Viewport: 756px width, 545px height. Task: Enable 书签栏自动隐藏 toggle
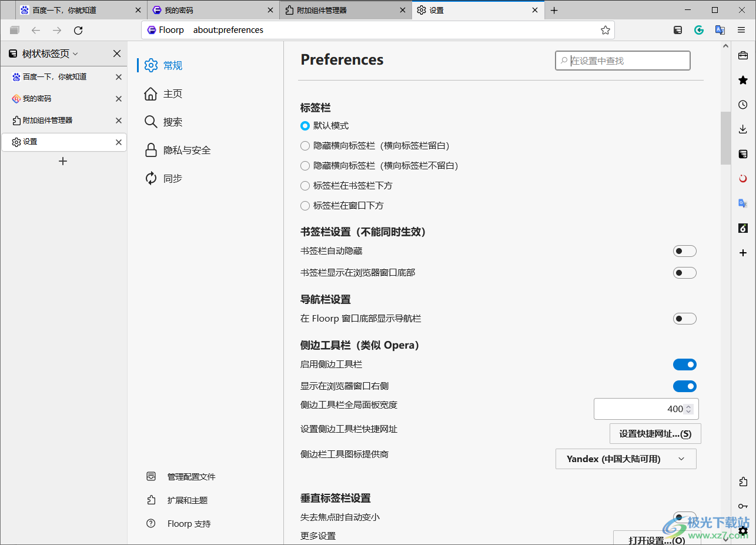tap(684, 250)
